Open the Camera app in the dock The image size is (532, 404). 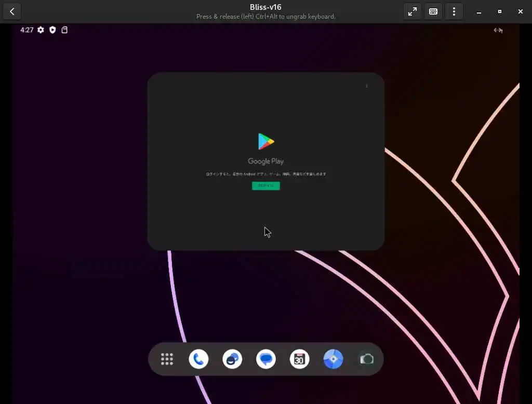click(x=367, y=359)
